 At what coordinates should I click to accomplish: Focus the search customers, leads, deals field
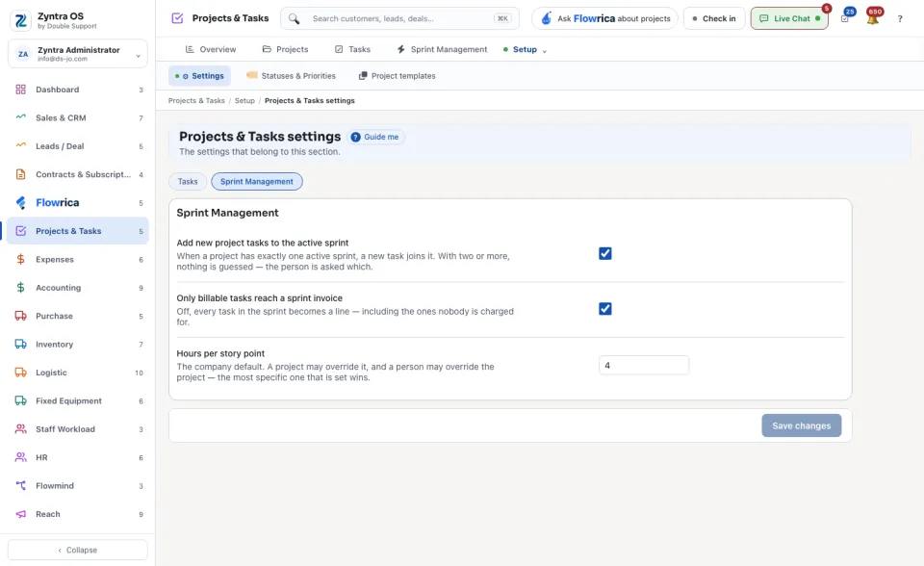[x=400, y=19]
